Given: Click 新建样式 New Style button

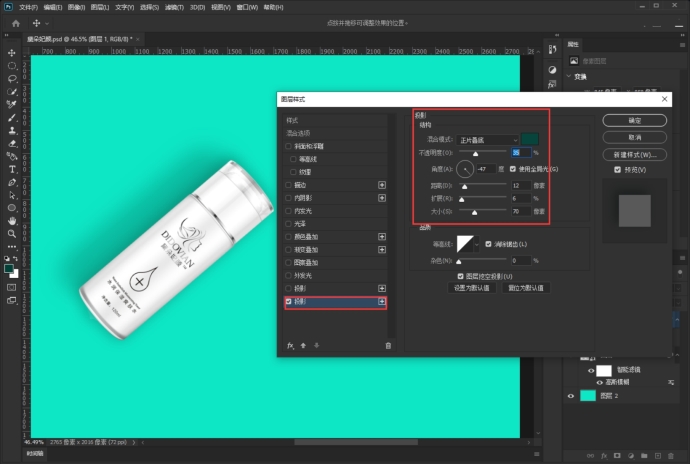Looking at the screenshot, I should (635, 155).
